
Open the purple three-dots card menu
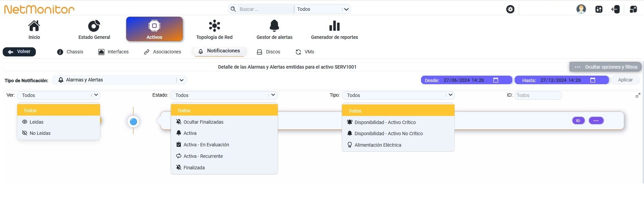(x=596, y=121)
